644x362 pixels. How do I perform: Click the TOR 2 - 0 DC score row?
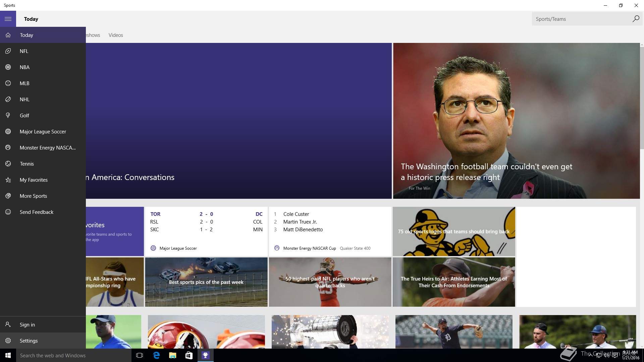(x=206, y=214)
